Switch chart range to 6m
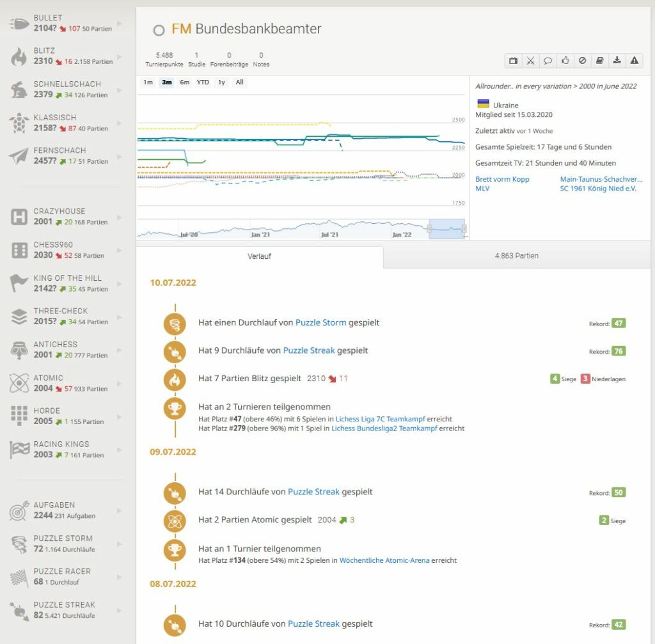 click(184, 82)
